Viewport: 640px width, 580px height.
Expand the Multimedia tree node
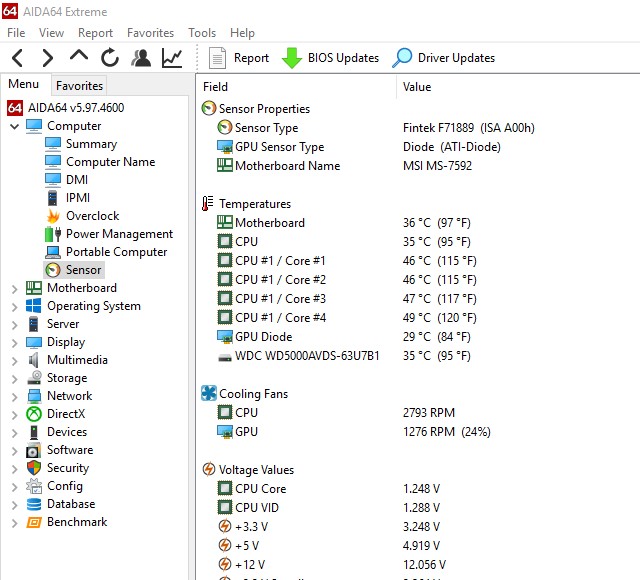(15, 361)
